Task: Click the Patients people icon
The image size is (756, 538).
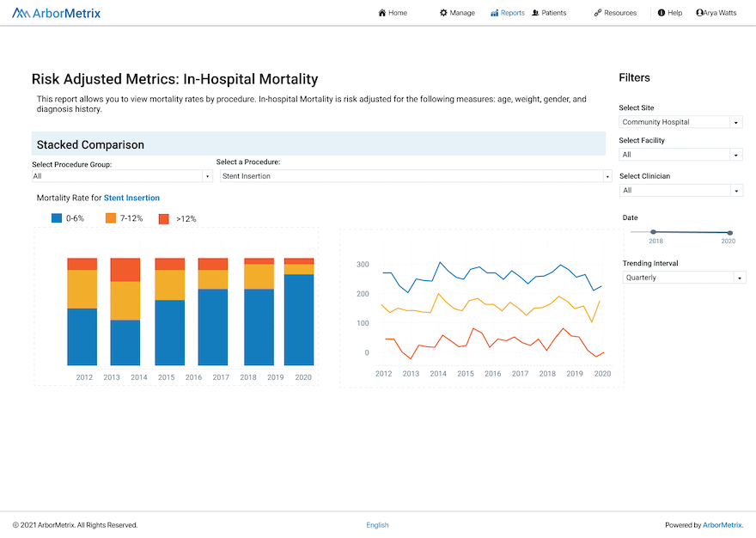Action: [x=535, y=13]
